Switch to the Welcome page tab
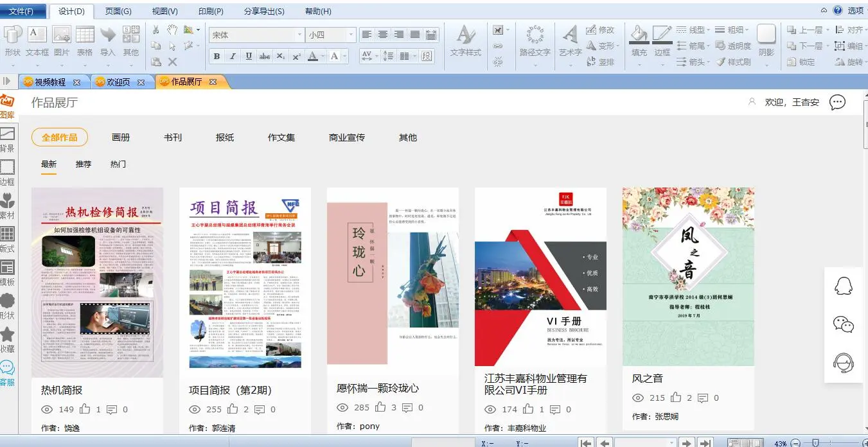Viewport: 868px width, 447px height. pos(118,82)
